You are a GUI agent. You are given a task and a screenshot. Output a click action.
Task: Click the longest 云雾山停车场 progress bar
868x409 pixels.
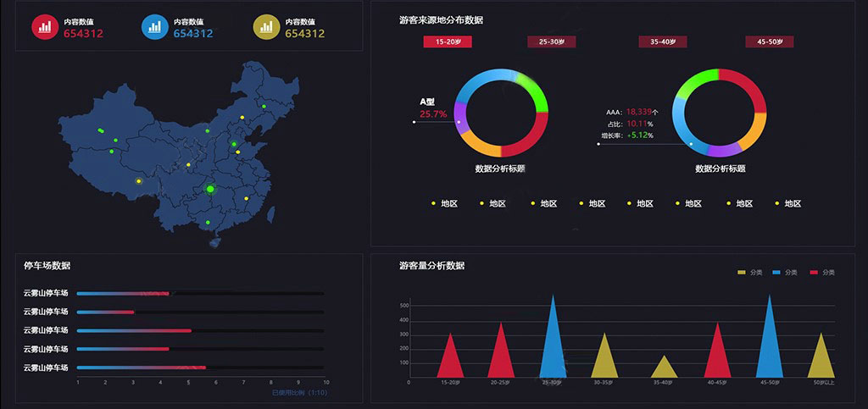(142, 368)
